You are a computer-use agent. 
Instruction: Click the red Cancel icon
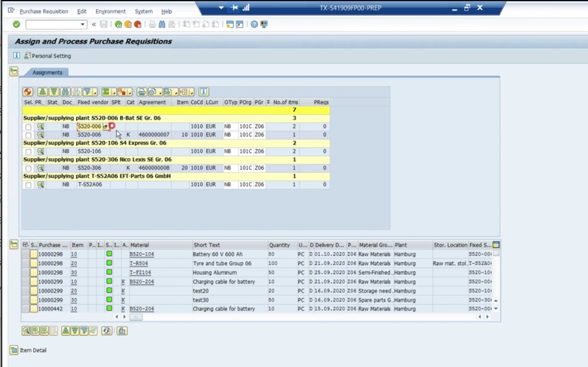point(137,25)
